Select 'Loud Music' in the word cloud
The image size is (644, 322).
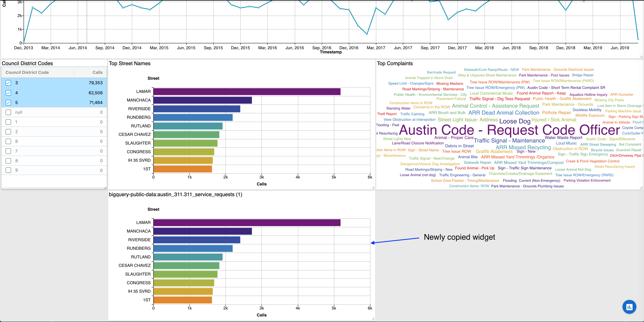[x=566, y=143]
